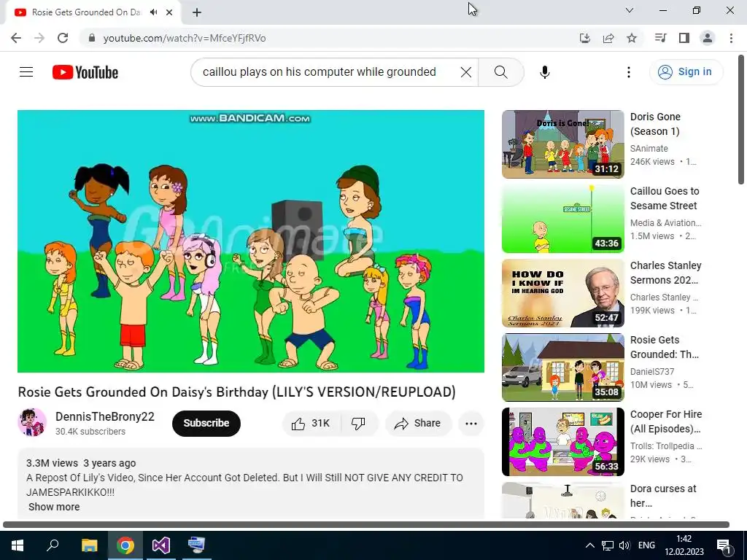The height and width of the screenshot is (560, 747).
Task: Install app icon in address bar
Action: pos(585,38)
